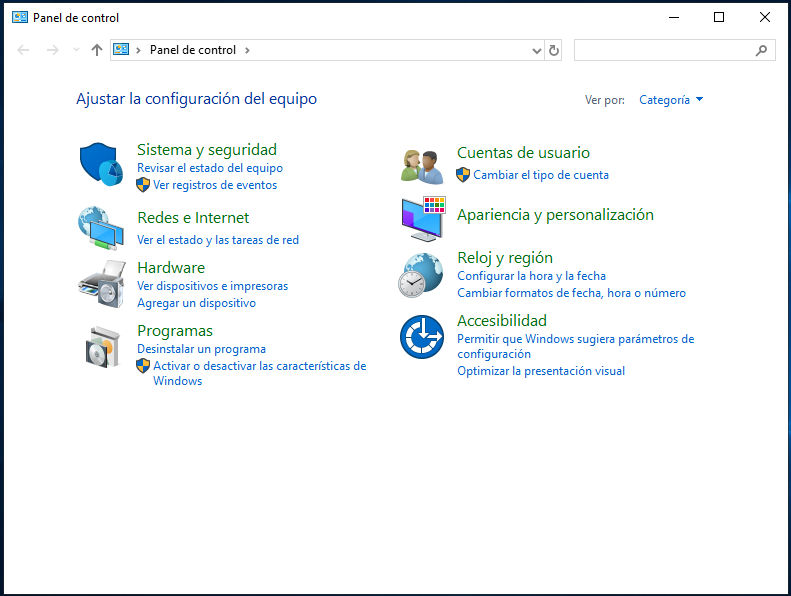Open the Accesibilidad heading
Viewport: 791px width, 596px height.
pos(502,320)
